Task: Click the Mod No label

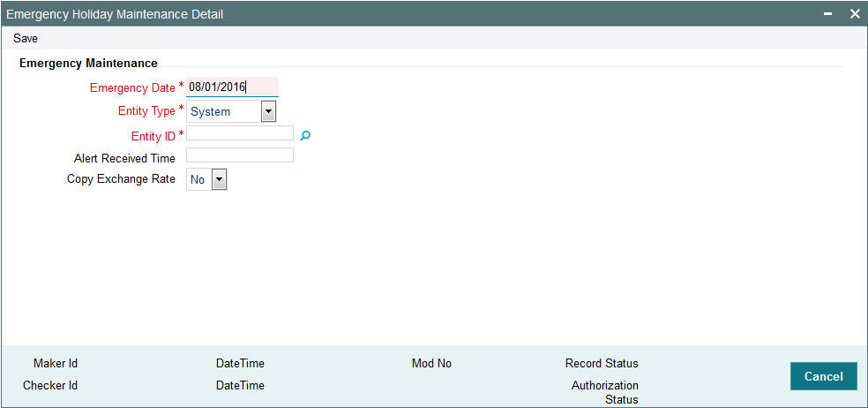Action: pos(431,364)
